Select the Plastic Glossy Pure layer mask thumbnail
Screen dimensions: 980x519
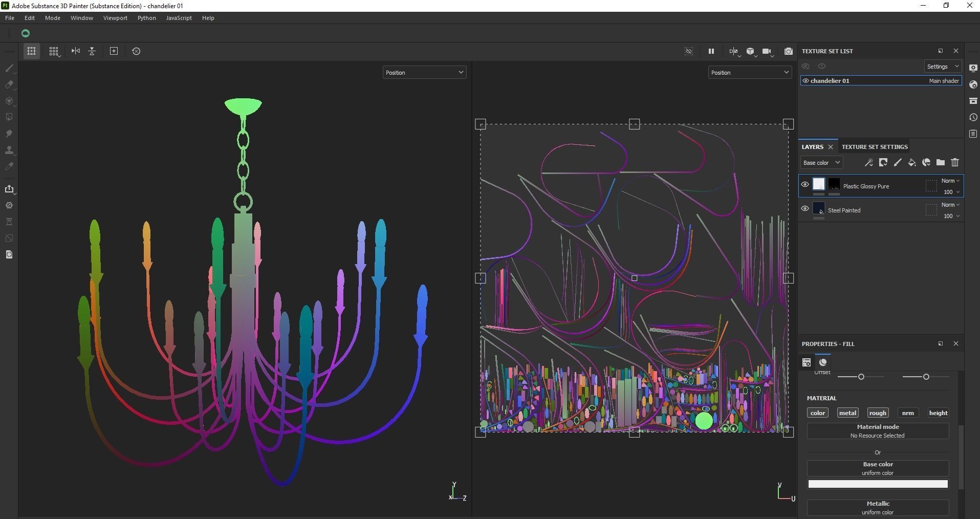pyautogui.click(x=834, y=184)
